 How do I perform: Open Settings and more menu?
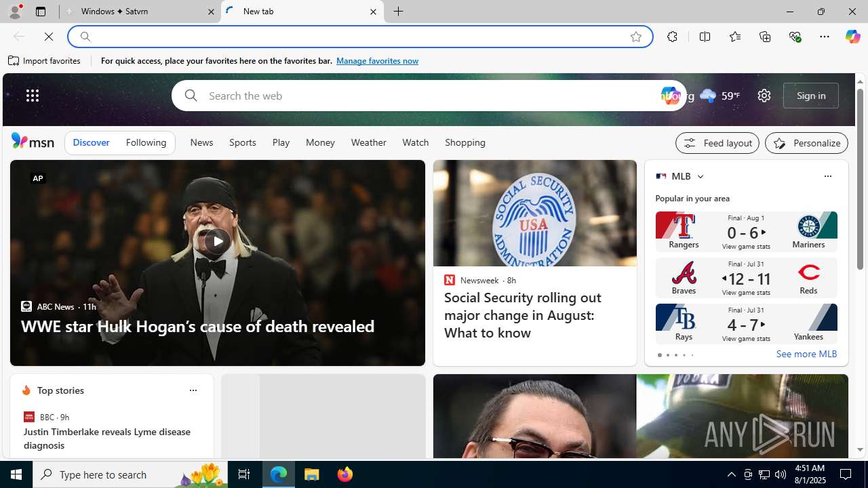click(825, 37)
